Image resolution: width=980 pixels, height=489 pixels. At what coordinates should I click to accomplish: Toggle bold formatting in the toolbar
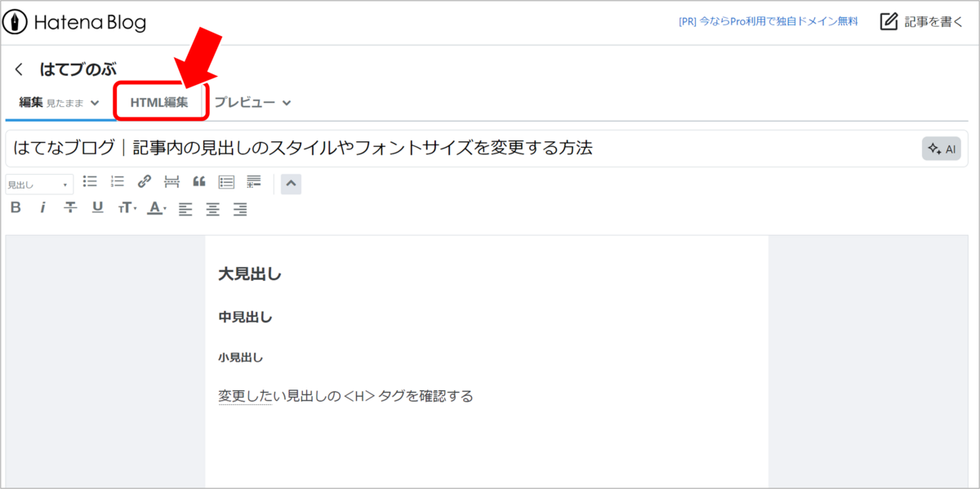click(16, 209)
